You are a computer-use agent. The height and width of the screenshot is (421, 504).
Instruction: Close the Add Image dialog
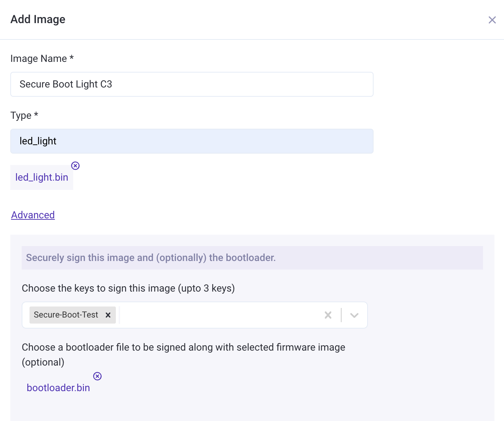coord(492,20)
